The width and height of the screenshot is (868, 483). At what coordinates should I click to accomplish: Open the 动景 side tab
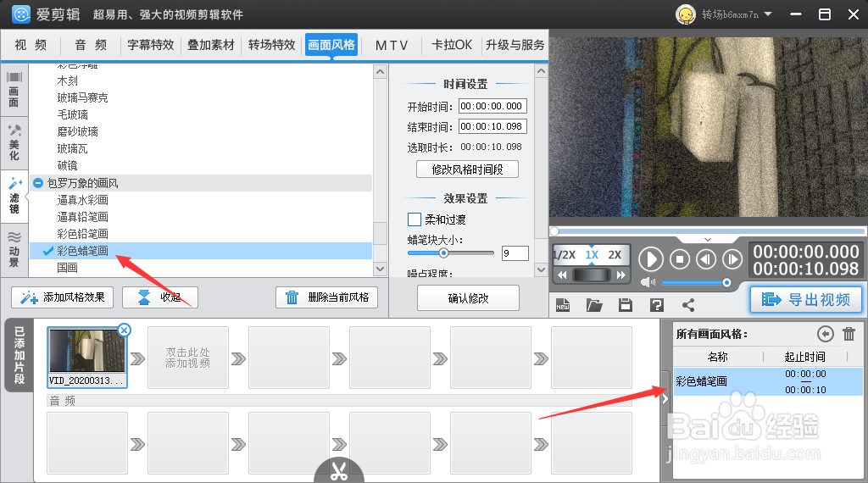click(14, 249)
